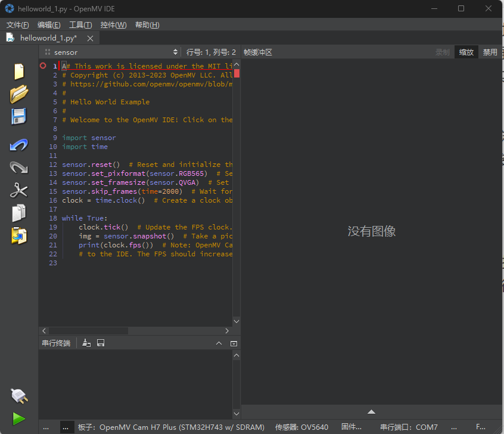
Task: Click the 串行端口 COM7 status item
Action: click(409, 427)
